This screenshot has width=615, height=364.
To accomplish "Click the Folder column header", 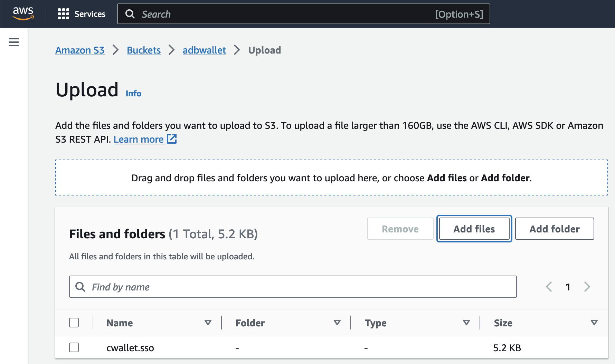I will point(250,323).
